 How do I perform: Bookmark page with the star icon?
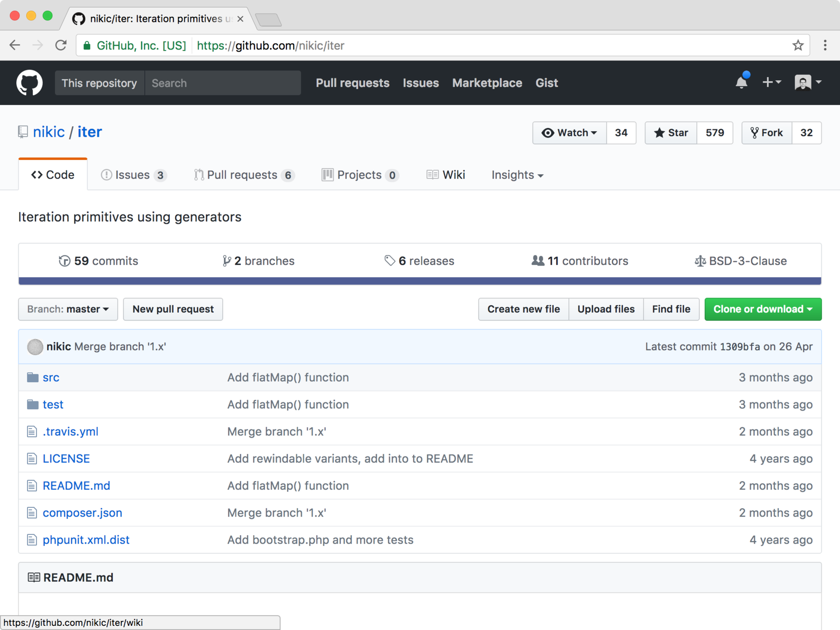click(x=798, y=45)
